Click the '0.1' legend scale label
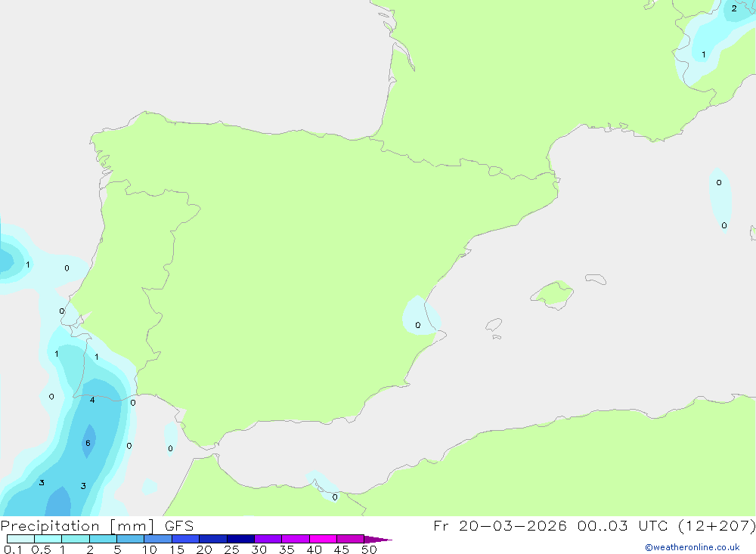The image size is (756, 554). coord(13,549)
